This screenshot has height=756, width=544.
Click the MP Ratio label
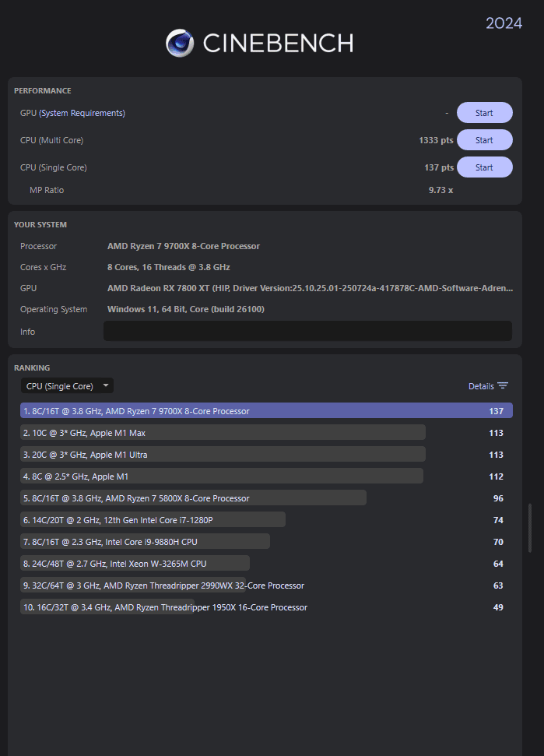[x=47, y=190]
